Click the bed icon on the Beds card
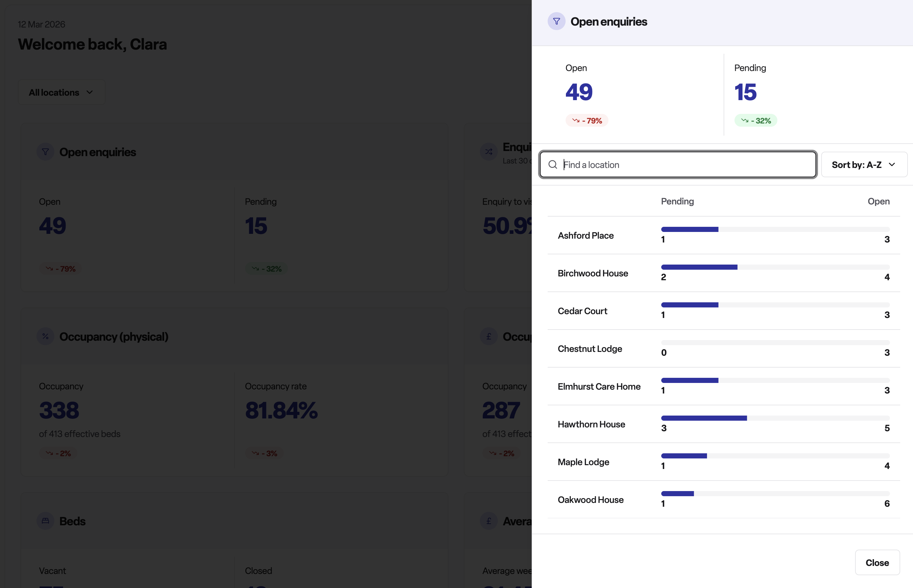The width and height of the screenshot is (913, 588). pos(45,521)
